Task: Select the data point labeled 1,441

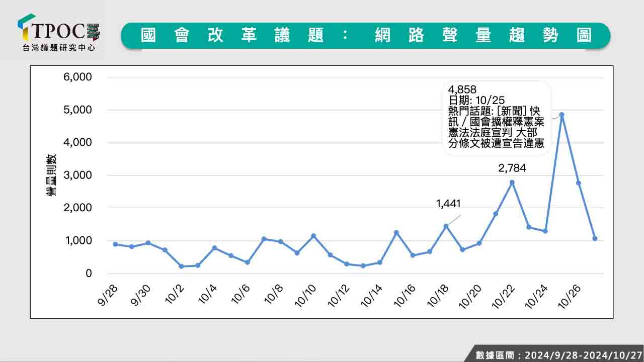Action: pyautogui.click(x=446, y=226)
